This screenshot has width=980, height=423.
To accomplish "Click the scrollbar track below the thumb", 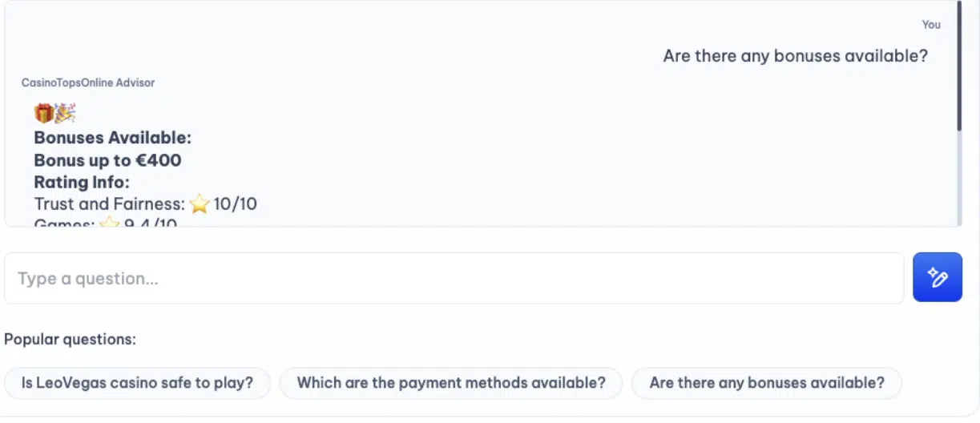I will tap(958, 178).
